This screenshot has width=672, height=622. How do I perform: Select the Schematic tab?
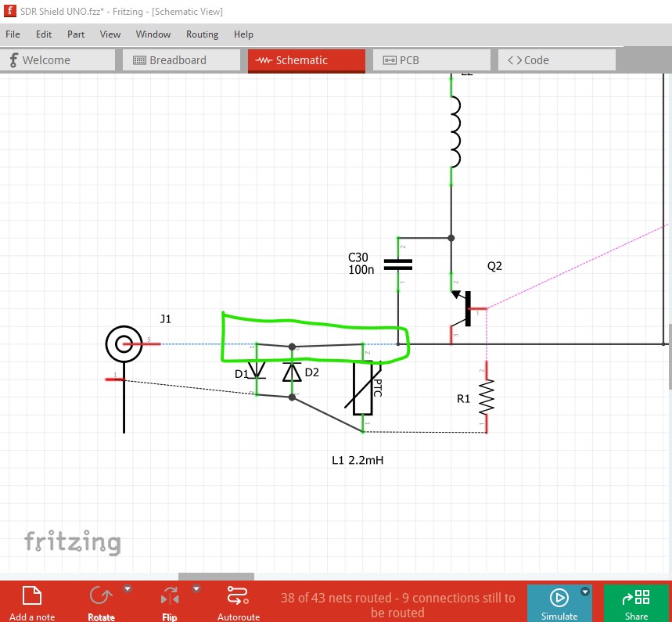click(307, 60)
